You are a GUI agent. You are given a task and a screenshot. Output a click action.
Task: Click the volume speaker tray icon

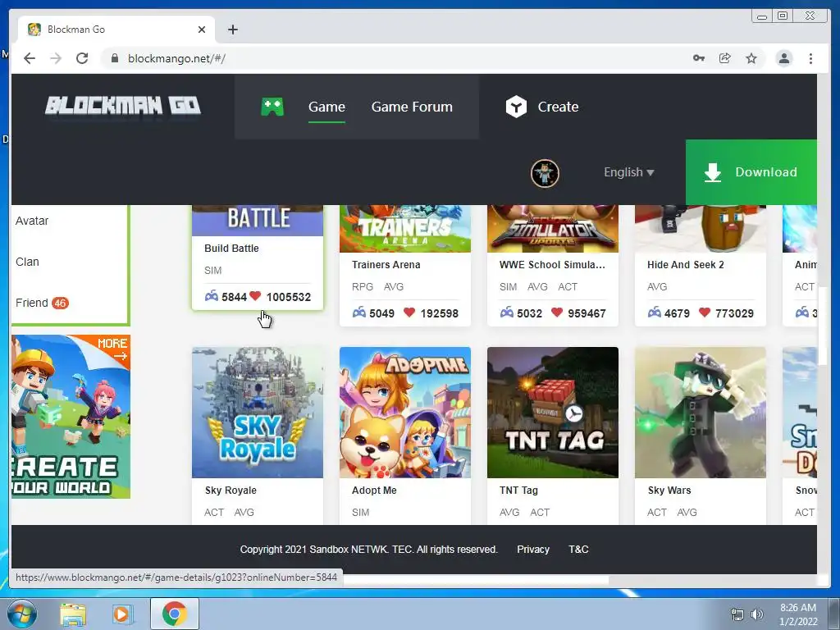(756, 614)
